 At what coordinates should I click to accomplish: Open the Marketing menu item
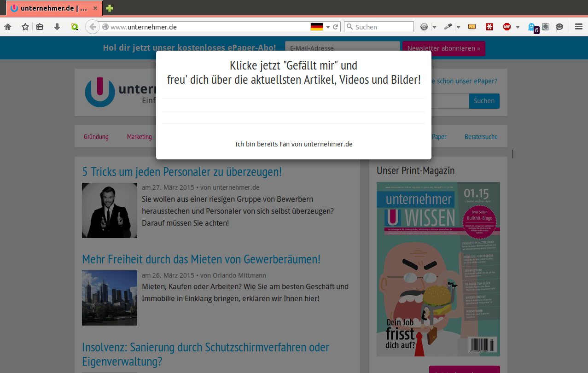coord(140,137)
